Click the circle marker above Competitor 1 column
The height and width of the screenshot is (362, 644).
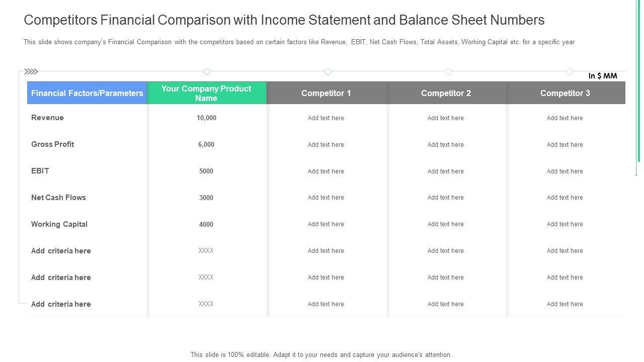tap(328, 71)
